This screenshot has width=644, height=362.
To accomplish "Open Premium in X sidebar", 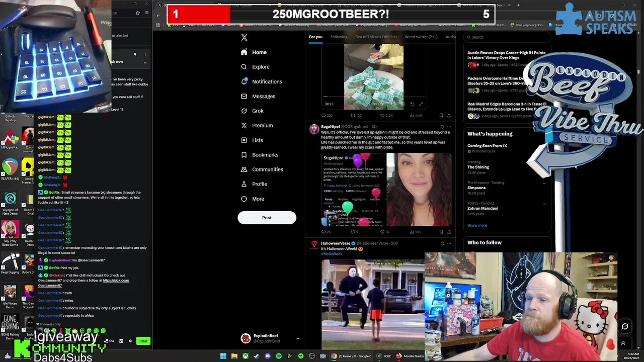I will (257, 125).
